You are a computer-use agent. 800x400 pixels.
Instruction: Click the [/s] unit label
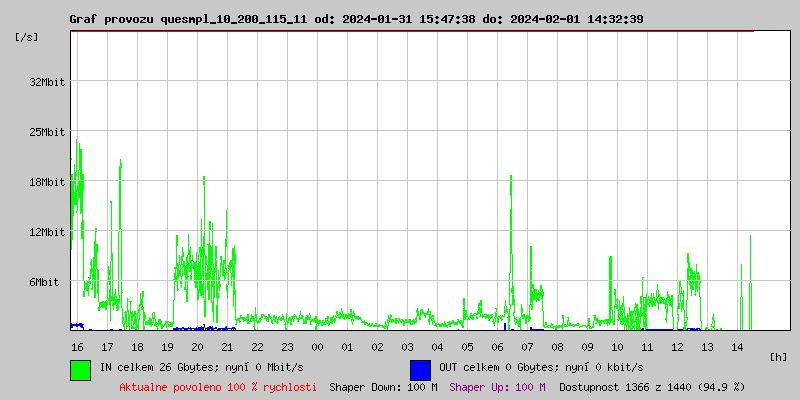(x=27, y=37)
